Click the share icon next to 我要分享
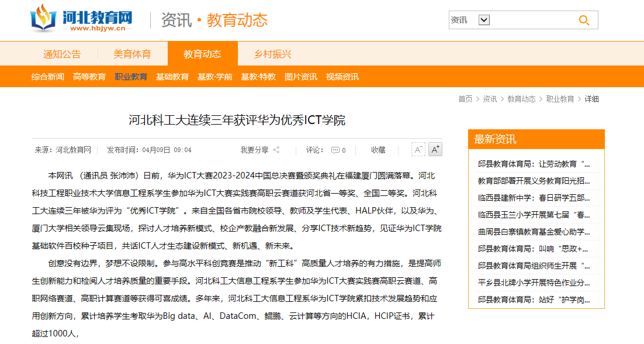 click(276, 150)
